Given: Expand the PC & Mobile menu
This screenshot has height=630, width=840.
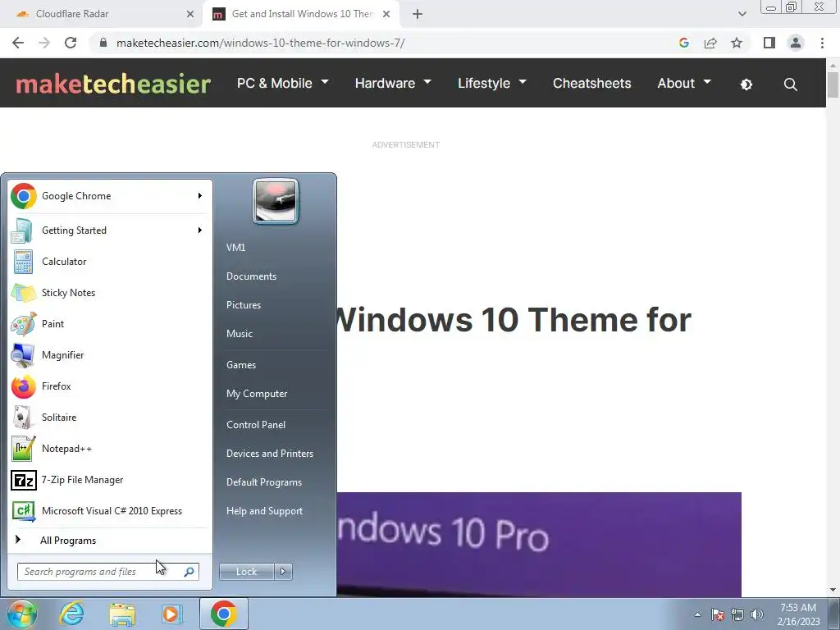Looking at the screenshot, I should (x=283, y=83).
